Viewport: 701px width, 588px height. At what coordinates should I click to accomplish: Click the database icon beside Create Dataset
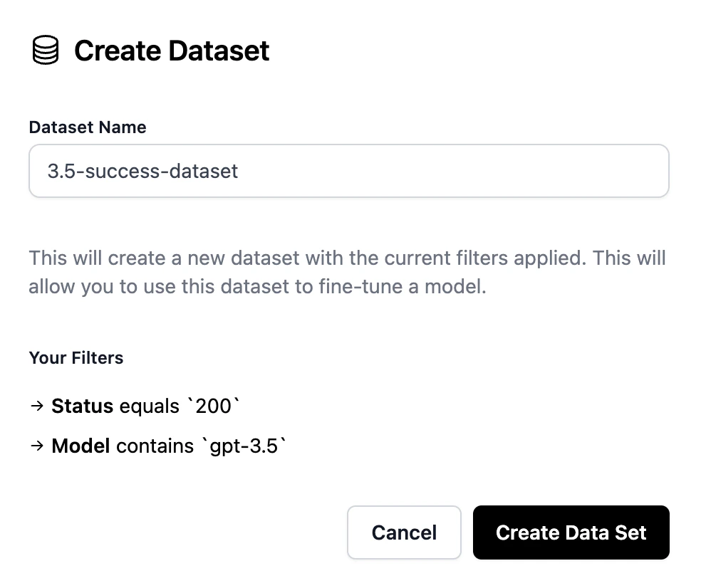(44, 50)
